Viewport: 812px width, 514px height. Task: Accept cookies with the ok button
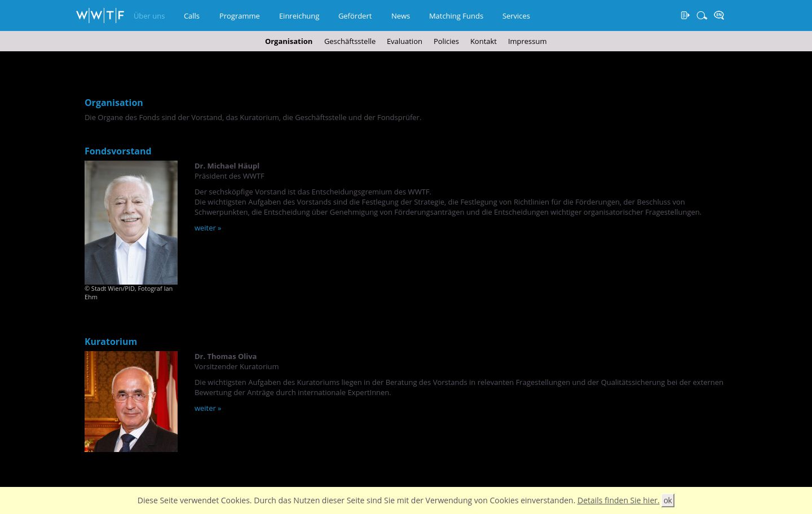pos(668,500)
